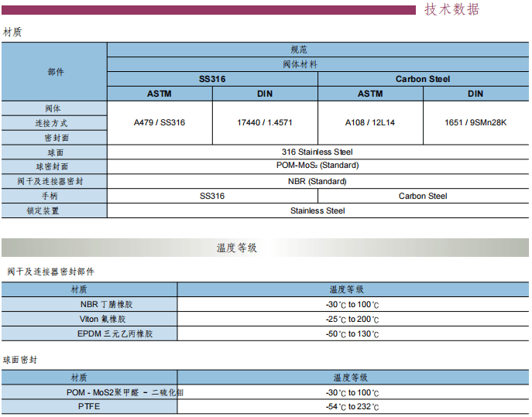The image size is (532, 417).
Task: Select the NBR 丁腈橡胶 material cell
Action: click(90, 304)
